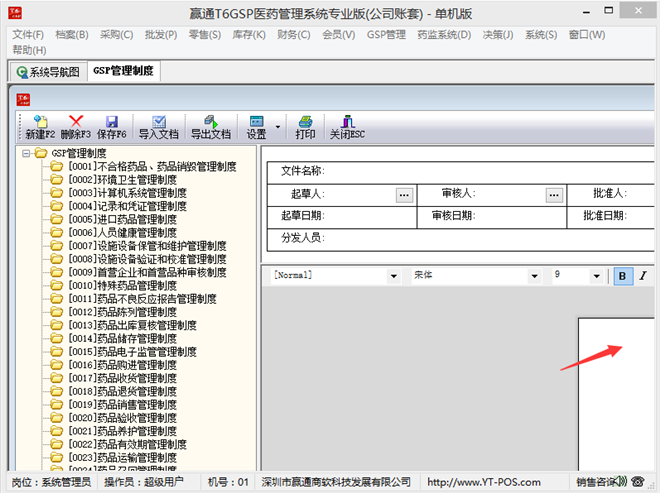Toggle Italic formatting button

pos(644,276)
